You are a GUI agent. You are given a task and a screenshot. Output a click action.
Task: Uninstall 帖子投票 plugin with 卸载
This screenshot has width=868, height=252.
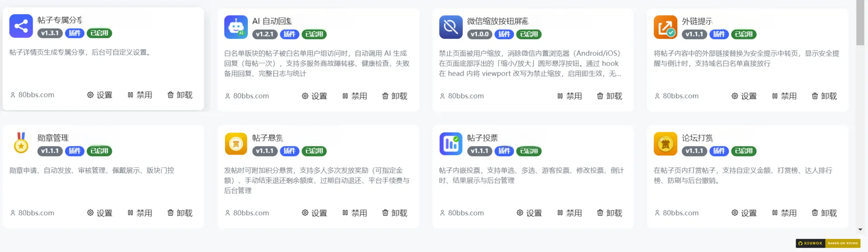tap(610, 213)
